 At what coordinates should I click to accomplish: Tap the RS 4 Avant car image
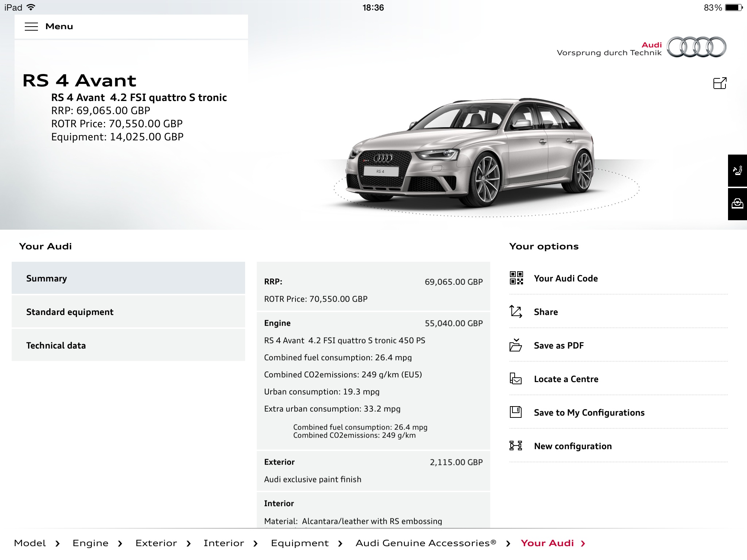coord(471,153)
